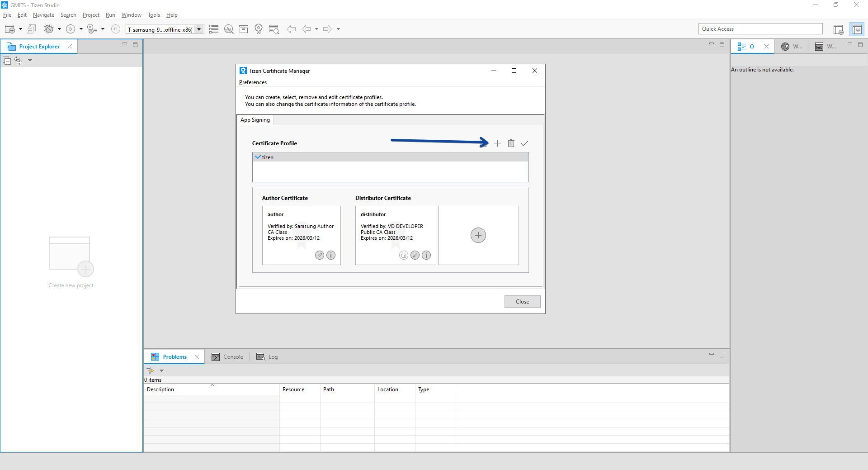The width and height of the screenshot is (868, 470).
Task: Open the Tools menu
Action: pyautogui.click(x=154, y=15)
